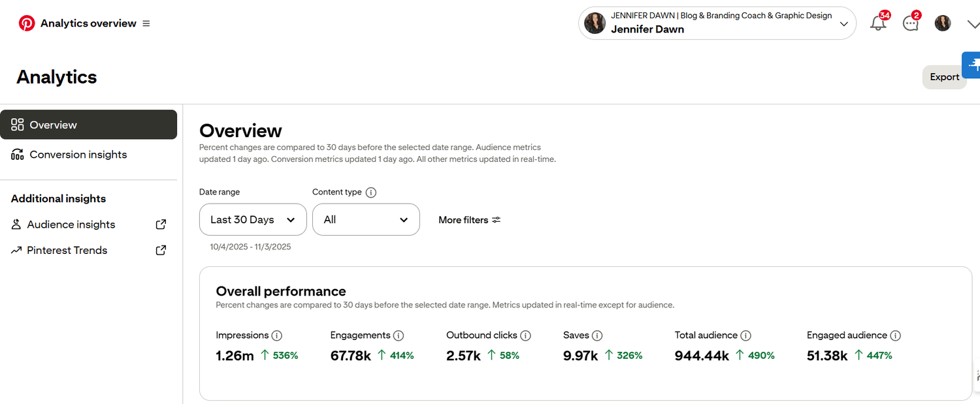Open the Analytics overview hamburger menu
Image resolution: width=980 pixels, height=404 pixels.
[x=146, y=23]
